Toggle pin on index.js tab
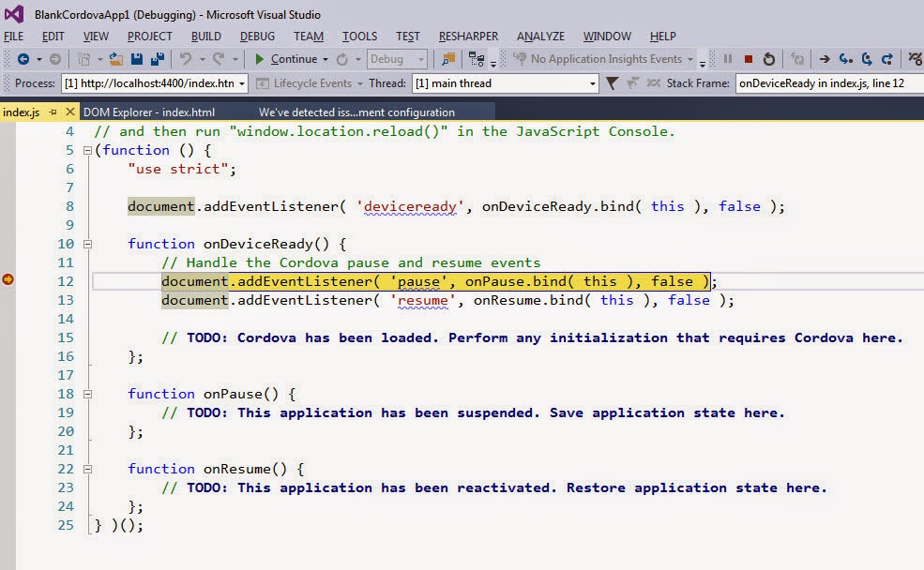Viewport: 924px width, 570px height. point(53,112)
